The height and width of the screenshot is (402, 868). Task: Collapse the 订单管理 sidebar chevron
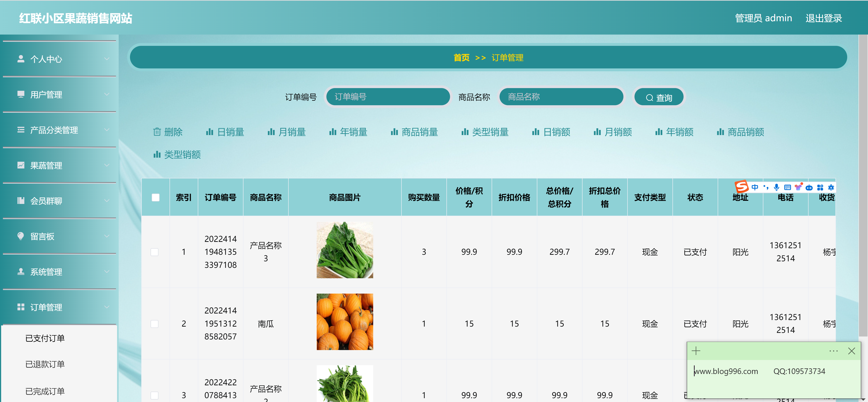(x=107, y=307)
